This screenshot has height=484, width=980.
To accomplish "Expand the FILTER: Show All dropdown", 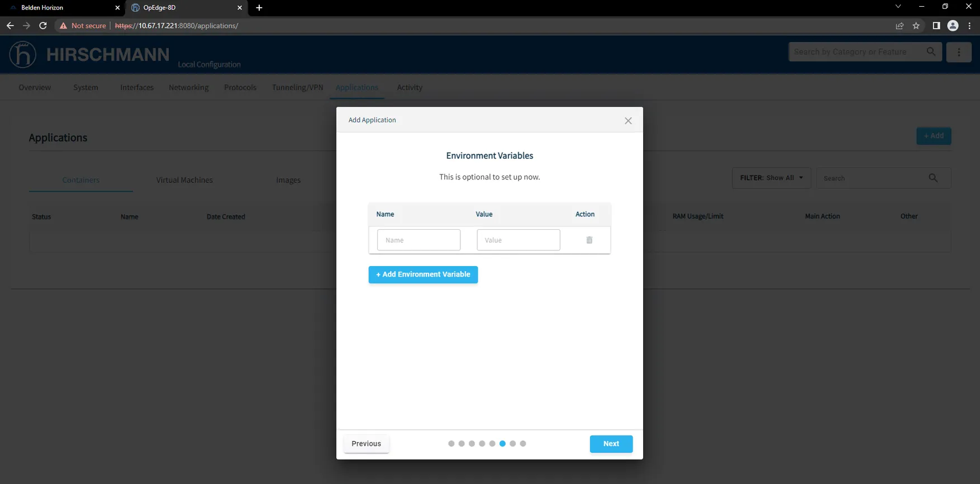I will (x=771, y=178).
